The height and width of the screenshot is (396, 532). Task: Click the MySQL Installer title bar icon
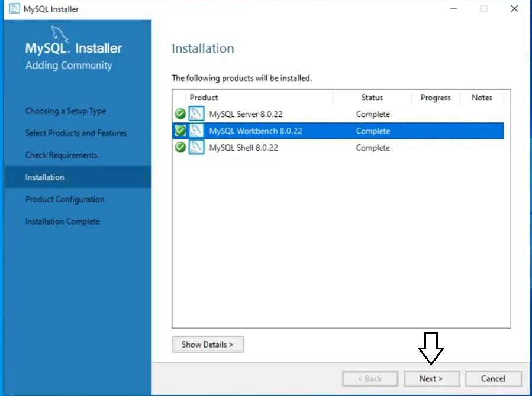pyautogui.click(x=15, y=8)
